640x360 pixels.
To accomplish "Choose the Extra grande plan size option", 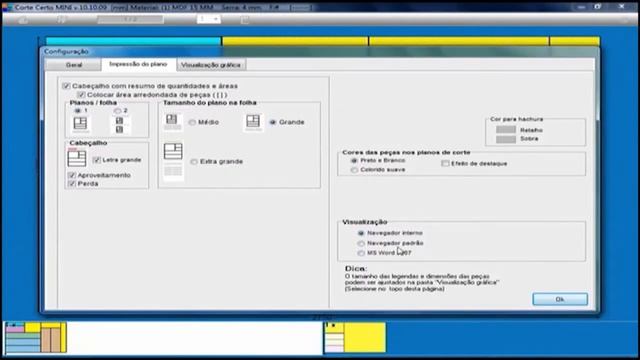I will click(193, 162).
